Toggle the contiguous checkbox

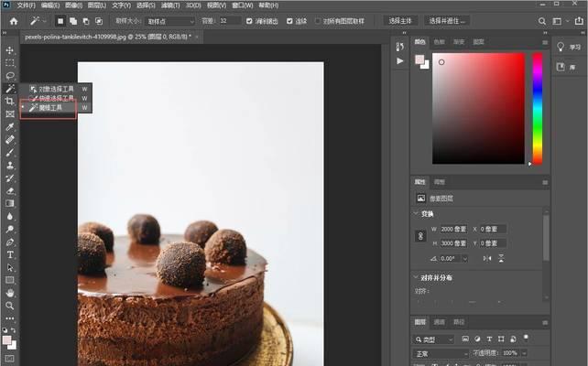[x=289, y=21]
